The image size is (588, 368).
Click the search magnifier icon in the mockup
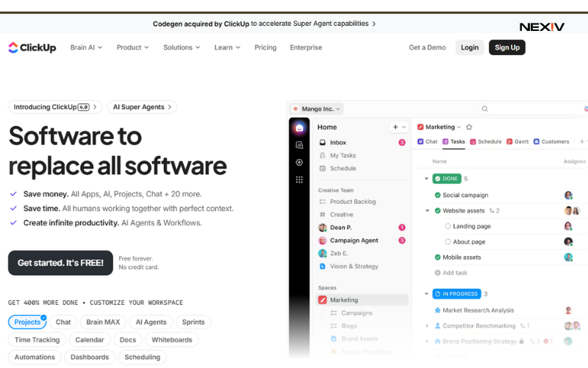pos(485,109)
